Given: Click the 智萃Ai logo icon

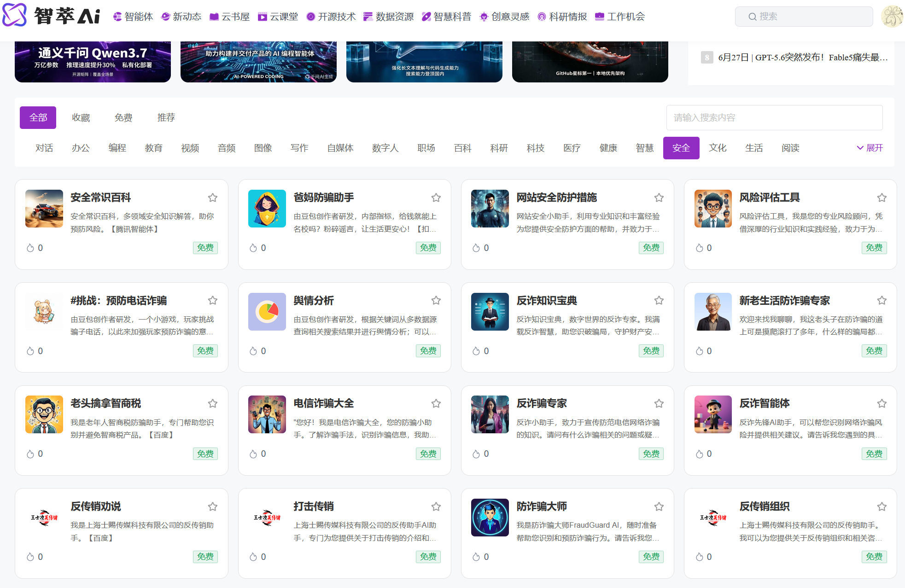Looking at the screenshot, I should [15, 15].
